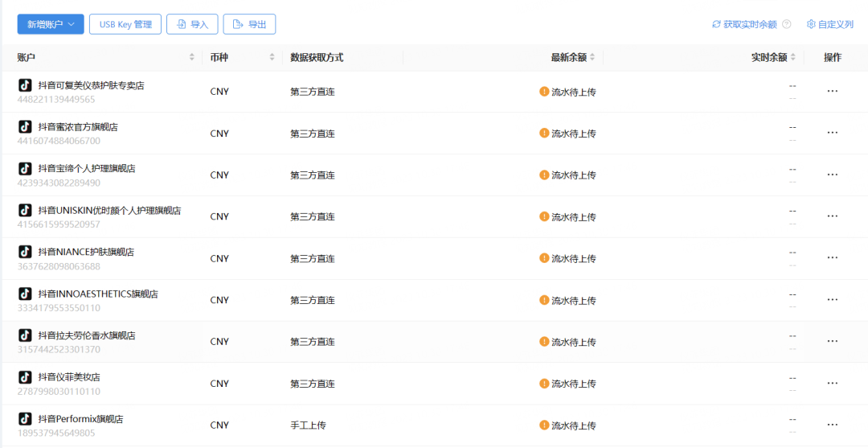Screen dimensions: 868x448
Task: Click Douyin icon of 抖音Performix旗舰店
Action: pyautogui.click(x=25, y=419)
